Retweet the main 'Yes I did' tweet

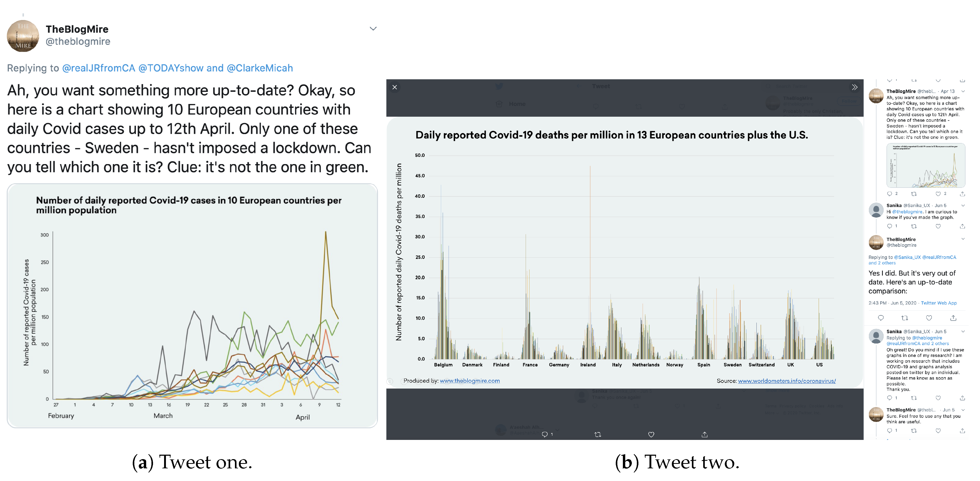pyautogui.click(x=905, y=318)
